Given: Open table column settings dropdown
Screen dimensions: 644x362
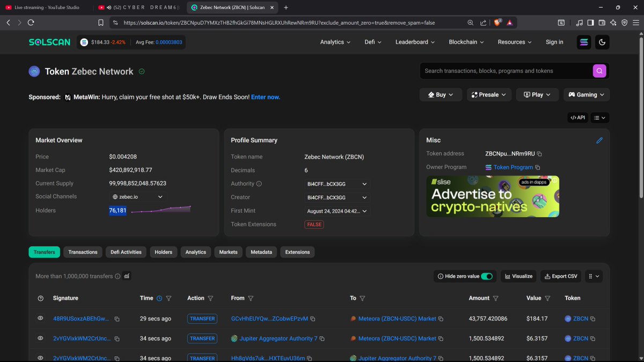Looking at the screenshot, I should click(594, 276).
